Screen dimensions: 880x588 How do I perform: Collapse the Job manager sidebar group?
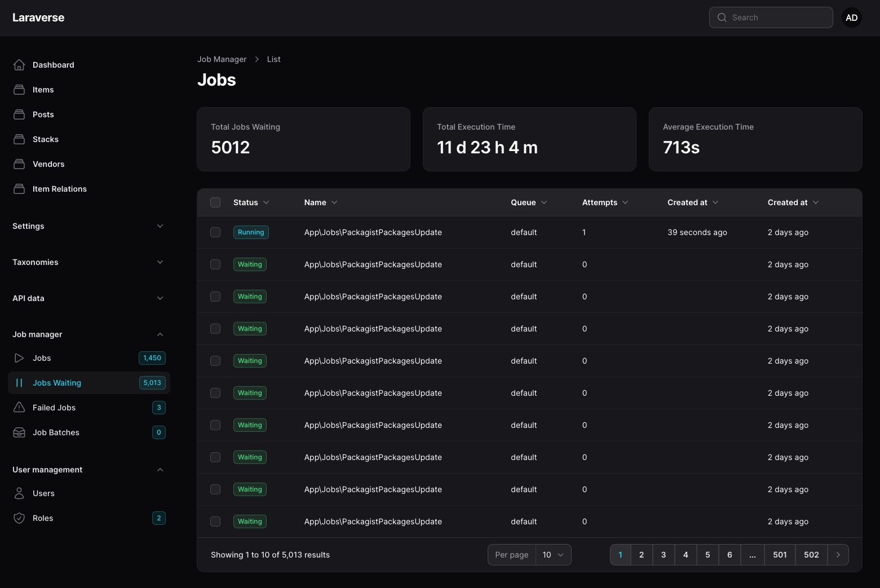89,334
